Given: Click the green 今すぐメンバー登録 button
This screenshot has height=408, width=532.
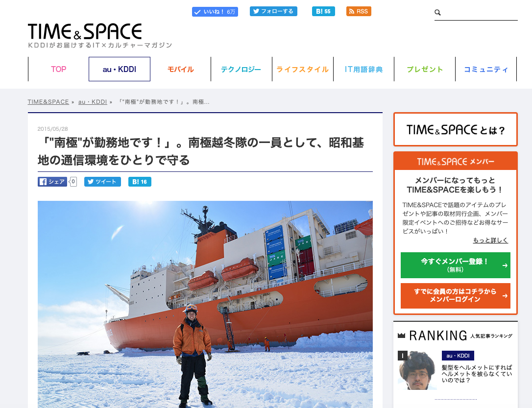Looking at the screenshot, I should click(x=455, y=265).
